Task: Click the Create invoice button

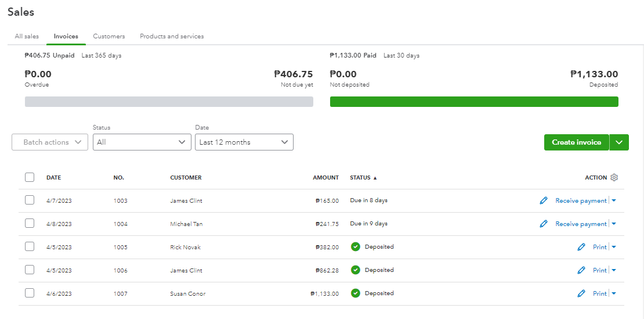Action: pyautogui.click(x=576, y=142)
